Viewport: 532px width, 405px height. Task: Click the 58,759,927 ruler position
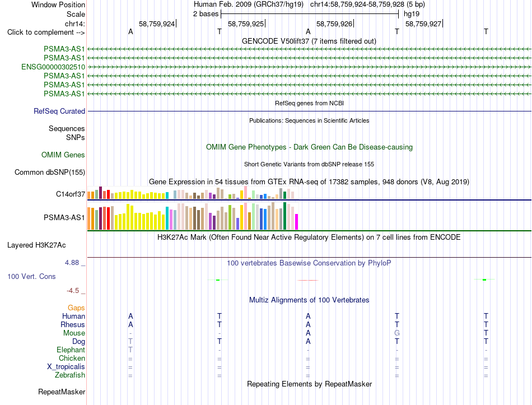coord(423,24)
